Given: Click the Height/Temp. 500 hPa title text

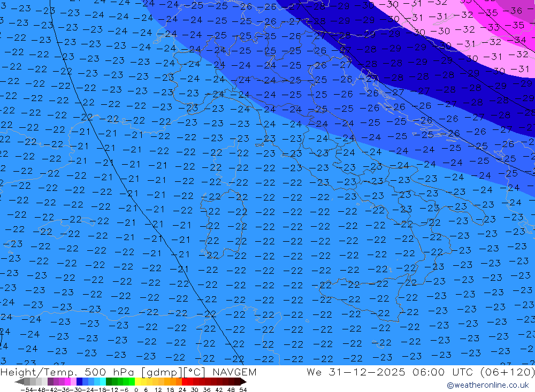Looking at the screenshot, I should point(69,372).
